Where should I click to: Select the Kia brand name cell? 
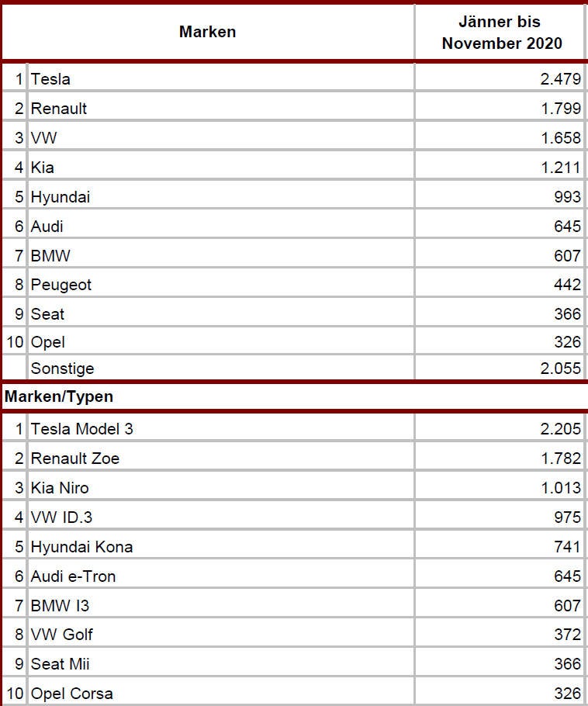point(43,168)
